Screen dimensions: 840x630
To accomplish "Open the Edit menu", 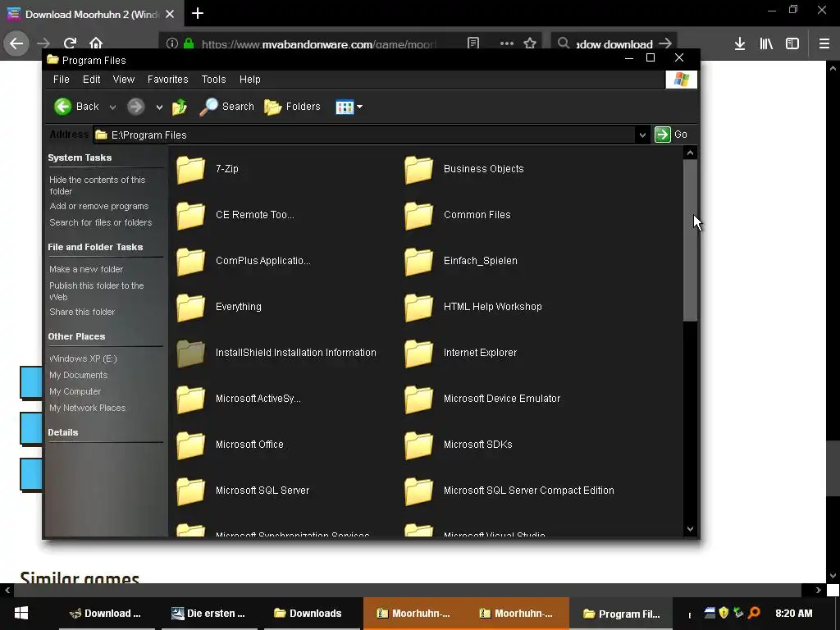I will click(92, 80).
